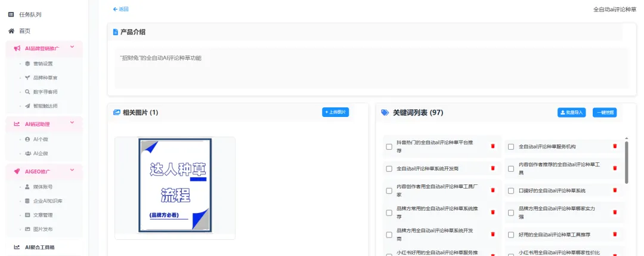Image resolution: width=644 pixels, height=256 pixels.
Task: Click the keyword list scroll-up arrow
Action: [626, 138]
